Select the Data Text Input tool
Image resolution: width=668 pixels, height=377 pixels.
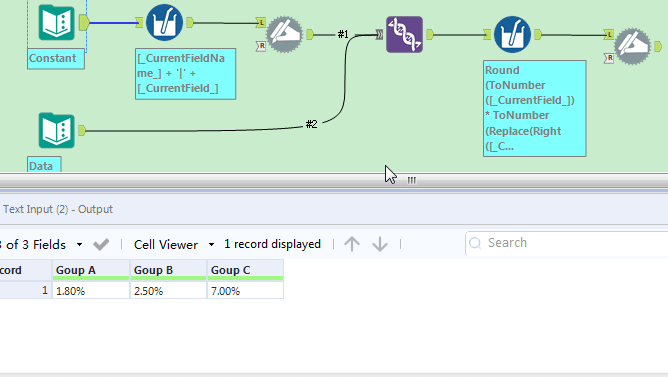coord(57,130)
